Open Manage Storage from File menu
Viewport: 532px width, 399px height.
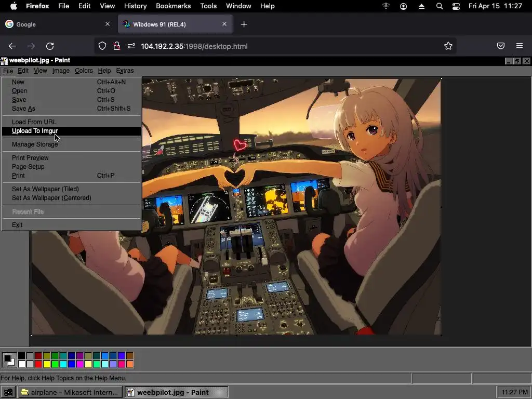point(71,144)
